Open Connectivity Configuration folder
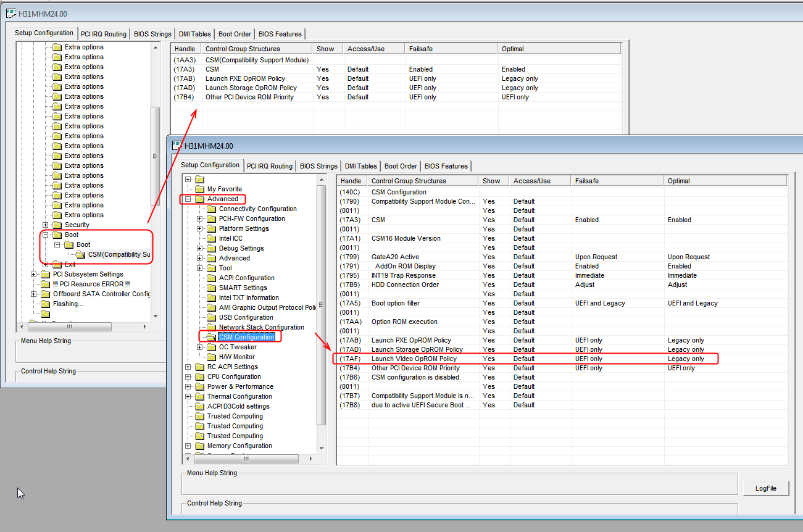The height and width of the screenshot is (532, 803). pos(257,209)
